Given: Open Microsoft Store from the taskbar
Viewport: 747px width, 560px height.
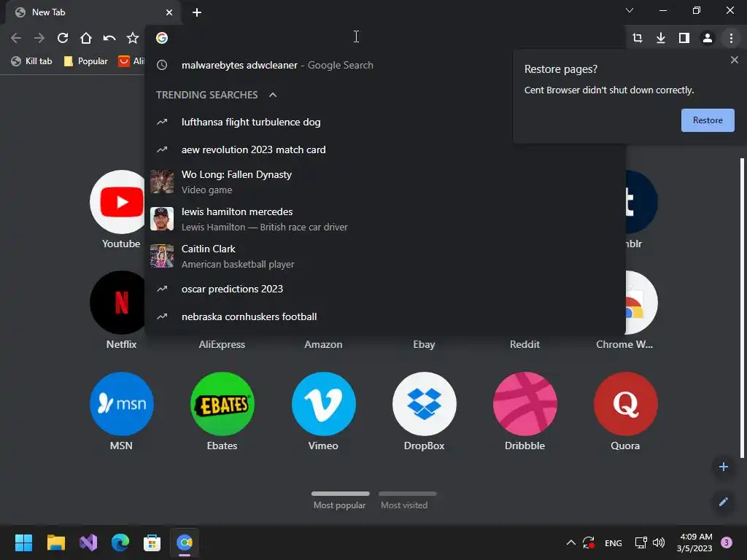Looking at the screenshot, I should pos(152,542).
